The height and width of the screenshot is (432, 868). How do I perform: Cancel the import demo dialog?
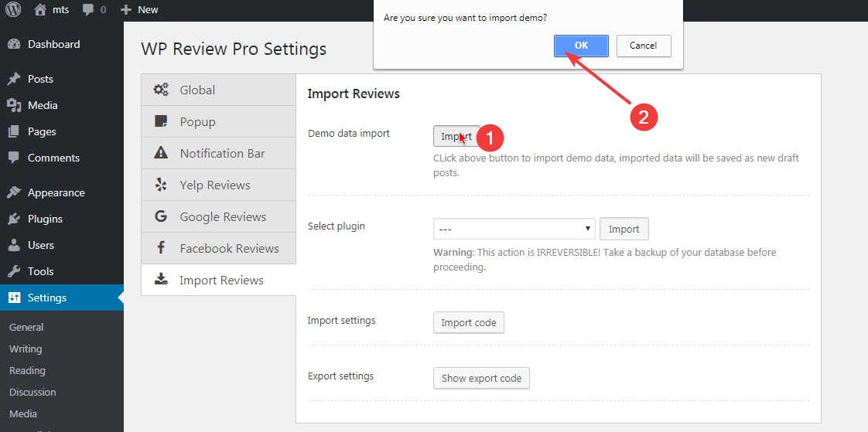click(x=643, y=46)
